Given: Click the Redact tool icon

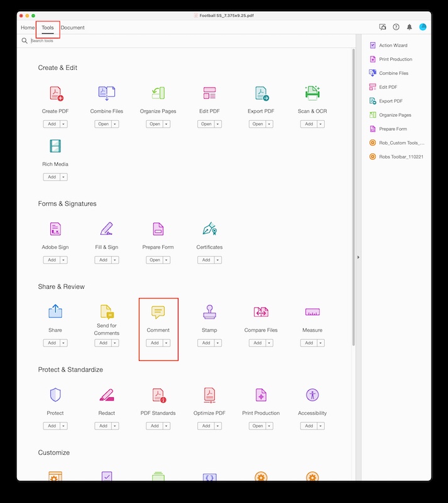Looking at the screenshot, I should 107,395.
